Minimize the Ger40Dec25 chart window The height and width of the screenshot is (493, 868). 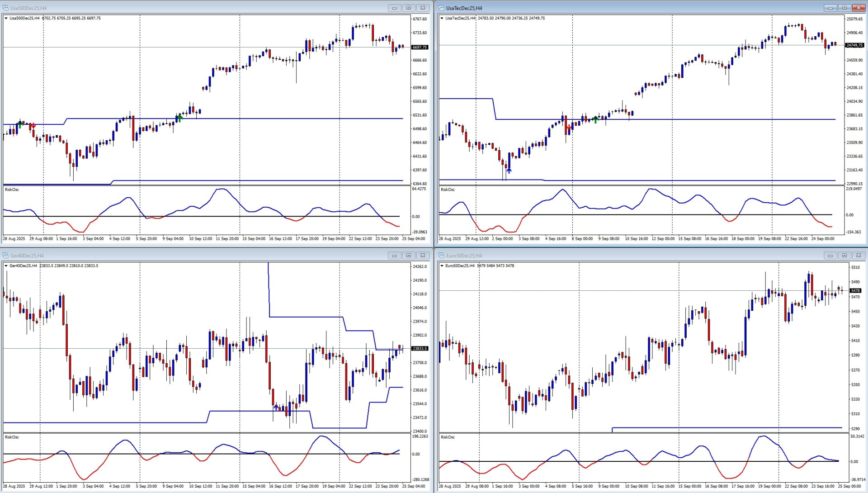coord(394,256)
